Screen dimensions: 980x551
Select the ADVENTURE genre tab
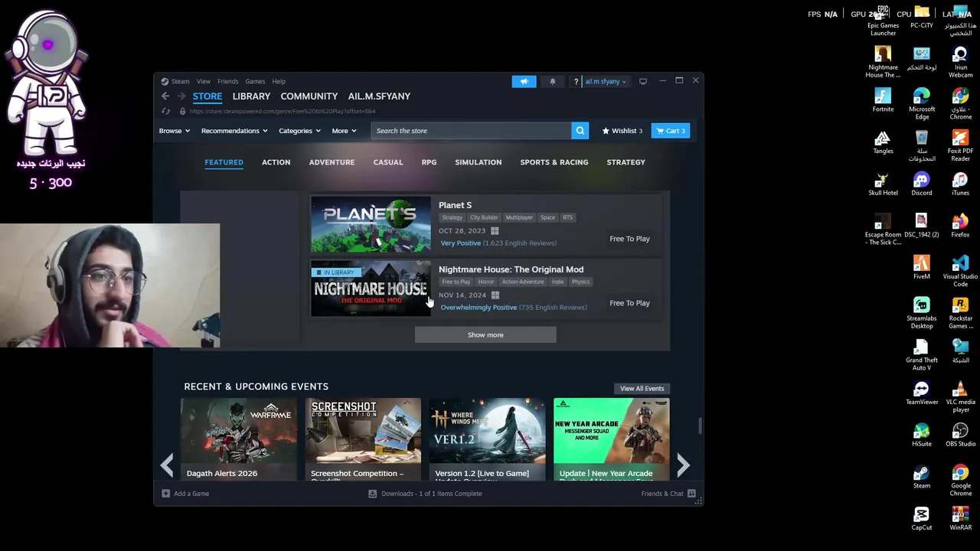332,162
